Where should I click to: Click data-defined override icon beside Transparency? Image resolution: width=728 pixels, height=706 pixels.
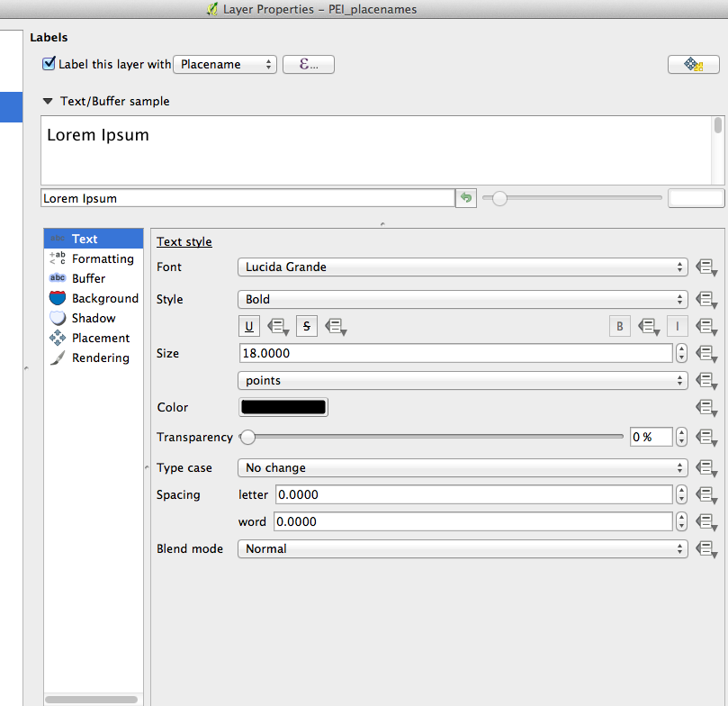point(706,438)
